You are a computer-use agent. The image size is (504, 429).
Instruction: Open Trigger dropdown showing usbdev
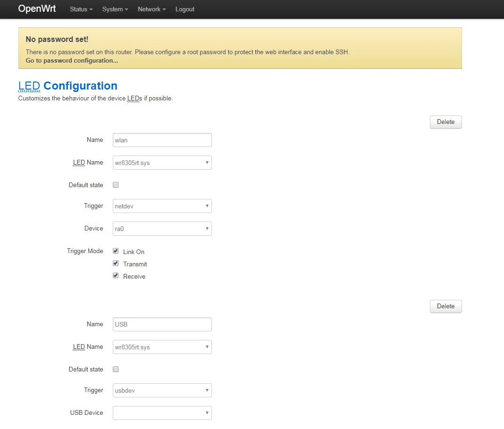pyautogui.click(x=162, y=390)
